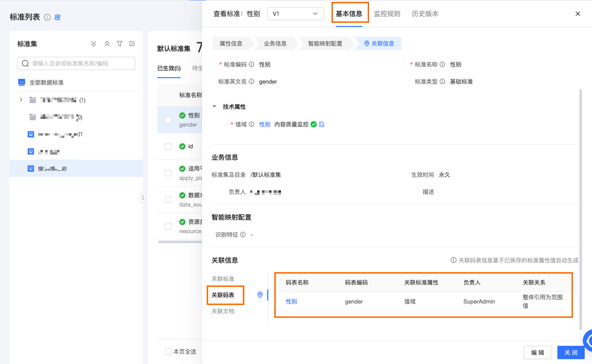This screenshot has width=592, height=364.
Task: Tick the checkbox for the 性别 row
Action: click(168, 120)
